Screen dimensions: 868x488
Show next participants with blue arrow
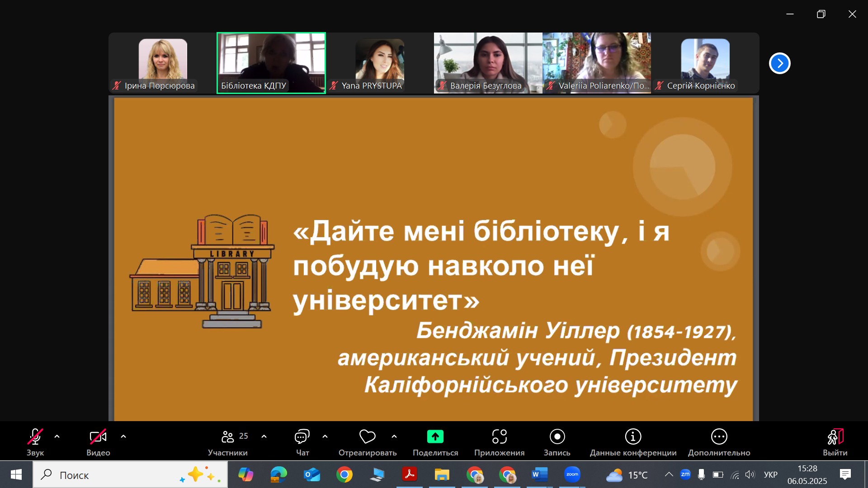tap(779, 63)
